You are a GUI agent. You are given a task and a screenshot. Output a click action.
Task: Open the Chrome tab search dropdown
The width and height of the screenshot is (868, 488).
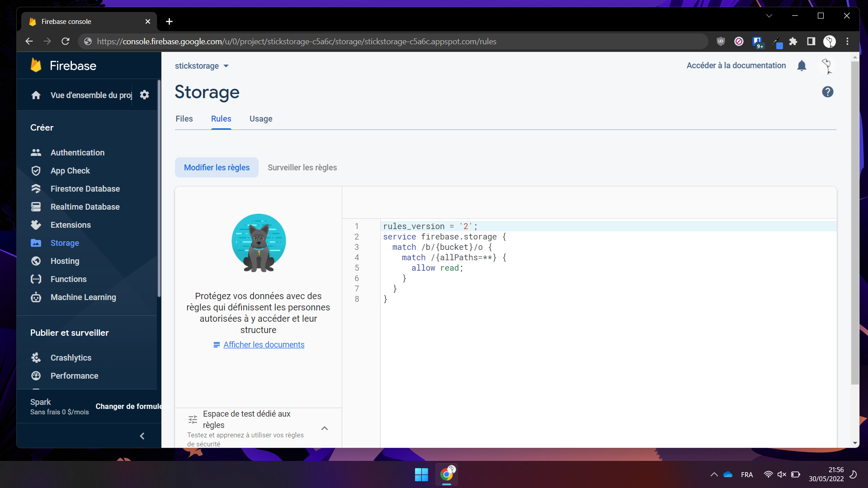pyautogui.click(x=769, y=16)
